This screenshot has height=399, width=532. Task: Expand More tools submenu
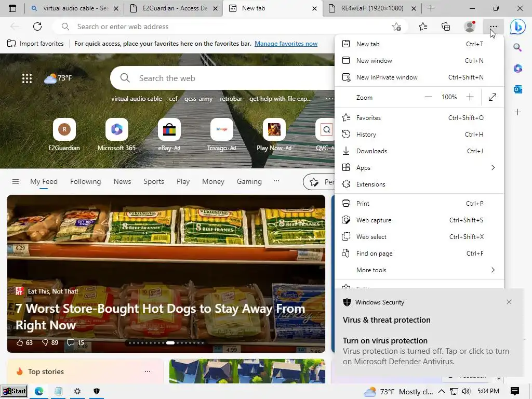point(419,270)
